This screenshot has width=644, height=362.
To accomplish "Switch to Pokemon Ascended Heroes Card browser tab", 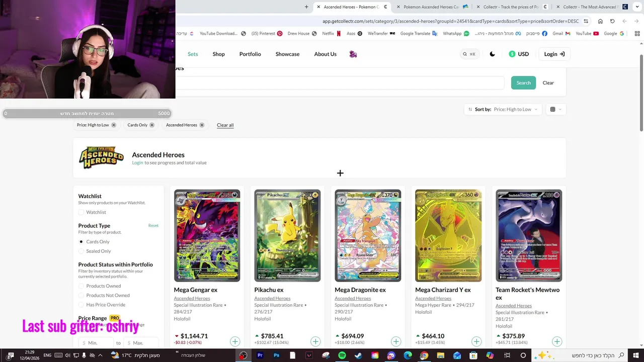I will 430,7.
